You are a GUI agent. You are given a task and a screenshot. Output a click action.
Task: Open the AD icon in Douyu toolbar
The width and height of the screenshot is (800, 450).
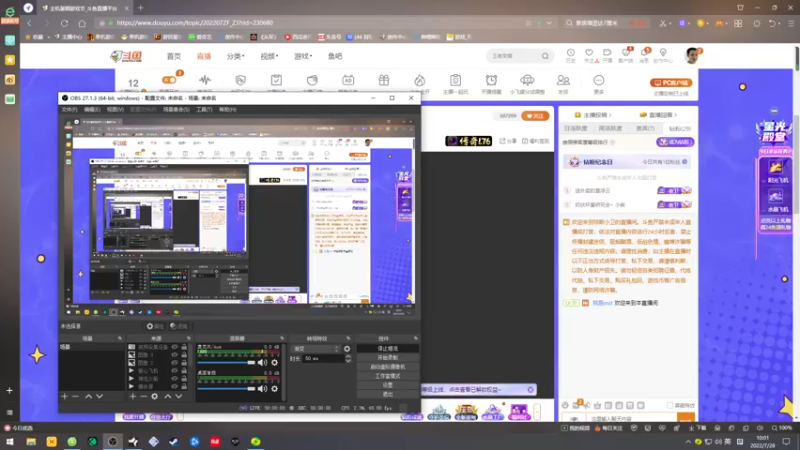348,80
